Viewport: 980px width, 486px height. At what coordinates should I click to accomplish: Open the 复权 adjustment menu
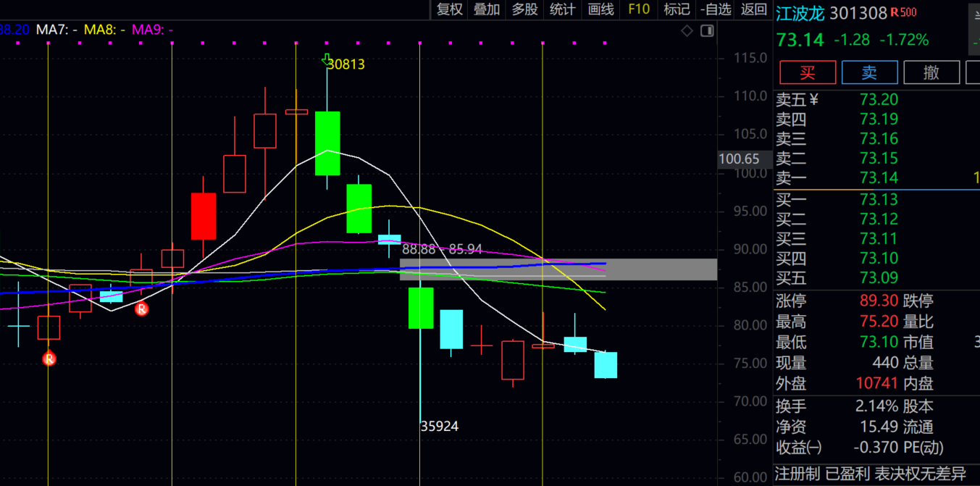pyautogui.click(x=449, y=9)
